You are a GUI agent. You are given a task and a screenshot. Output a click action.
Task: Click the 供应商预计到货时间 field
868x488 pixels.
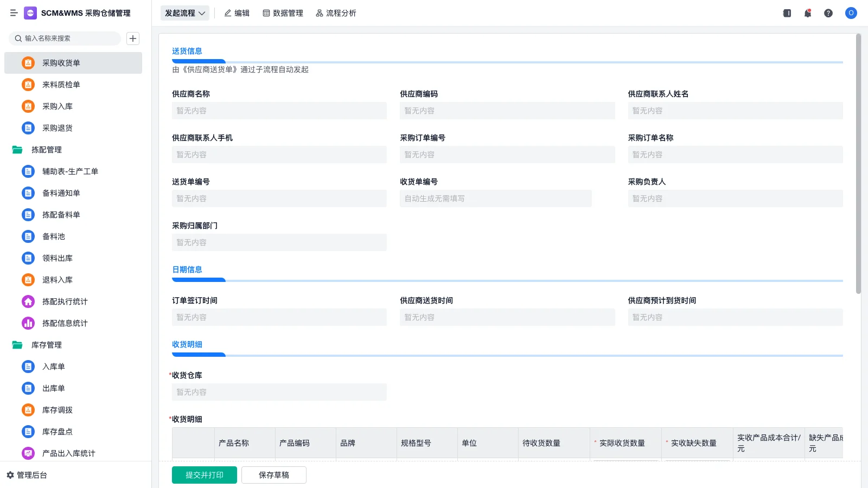coord(736,317)
